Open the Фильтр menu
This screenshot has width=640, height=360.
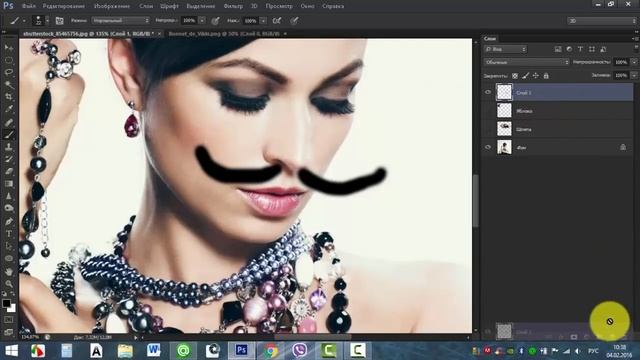click(x=233, y=6)
